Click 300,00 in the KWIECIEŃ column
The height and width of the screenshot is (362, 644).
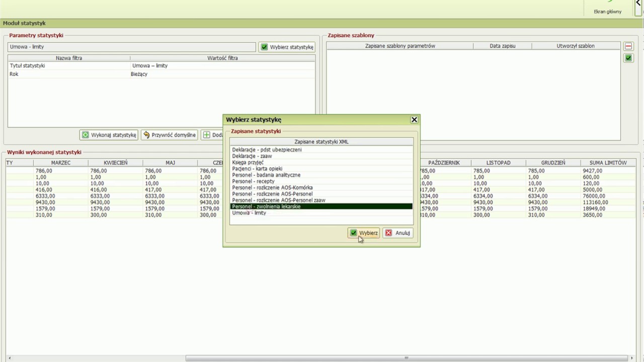(98, 215)
